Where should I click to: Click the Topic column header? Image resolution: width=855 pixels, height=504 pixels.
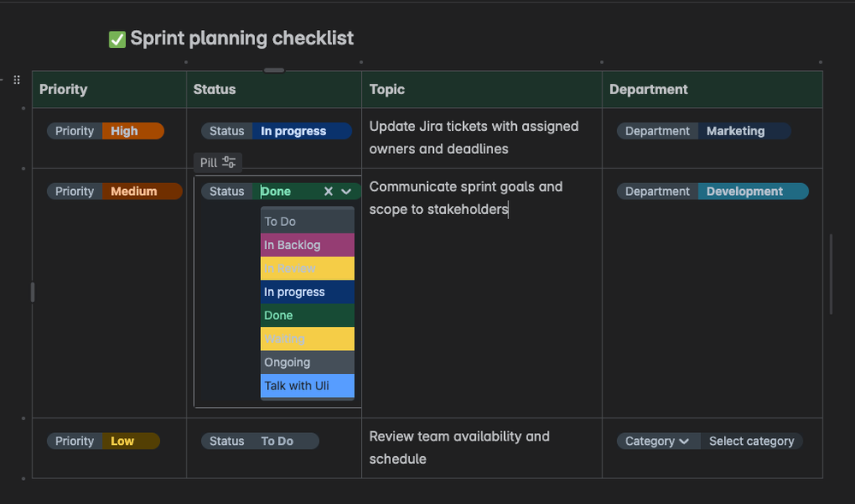tap(388, 89)
